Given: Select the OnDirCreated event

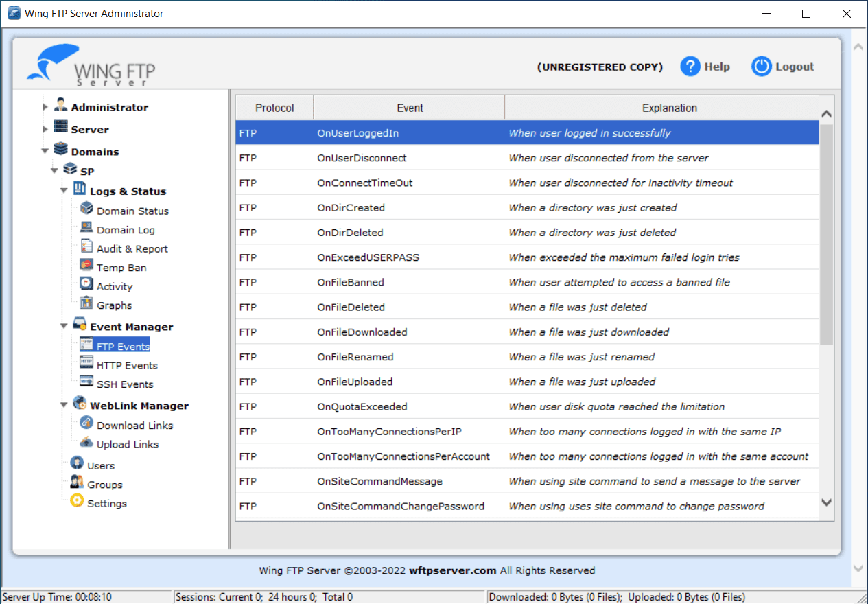Looking at the screenshot, I should (528, 207).
